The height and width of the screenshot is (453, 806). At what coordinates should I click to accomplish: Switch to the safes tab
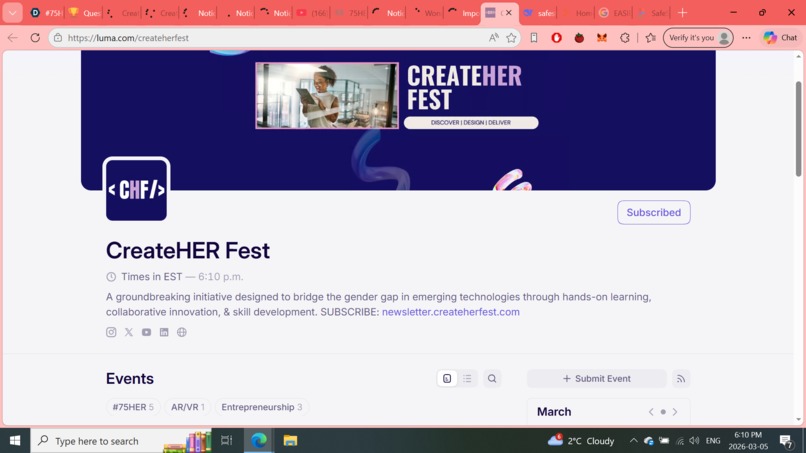tap(539, 13)
